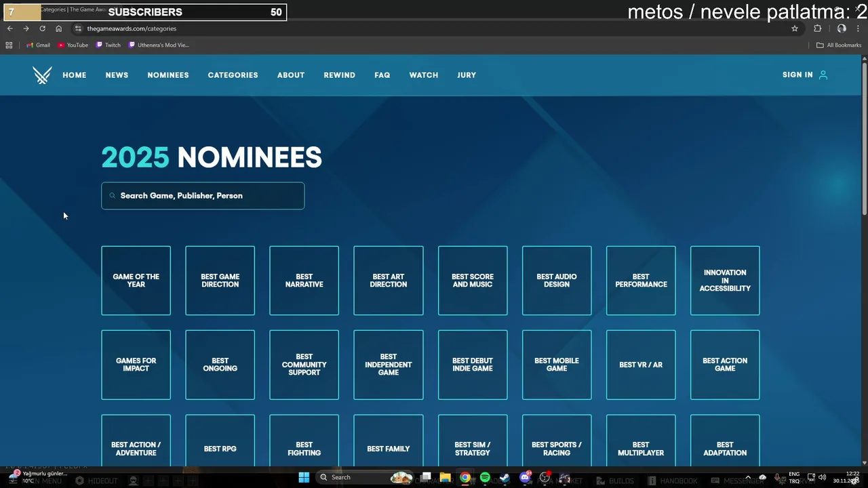This screenshot has height=488, width=868.
Task: Open the Best VR / AR category
Action: (641, 365)
